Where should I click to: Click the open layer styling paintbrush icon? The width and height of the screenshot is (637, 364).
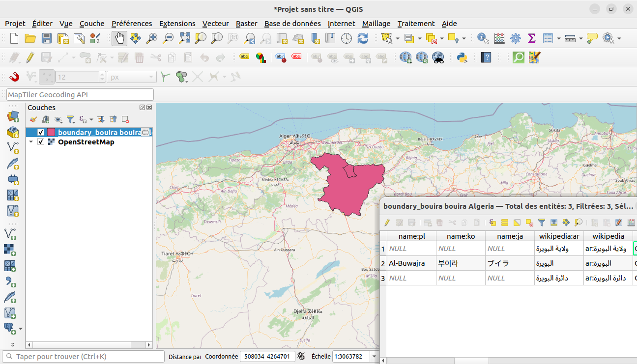coord(33,119)
